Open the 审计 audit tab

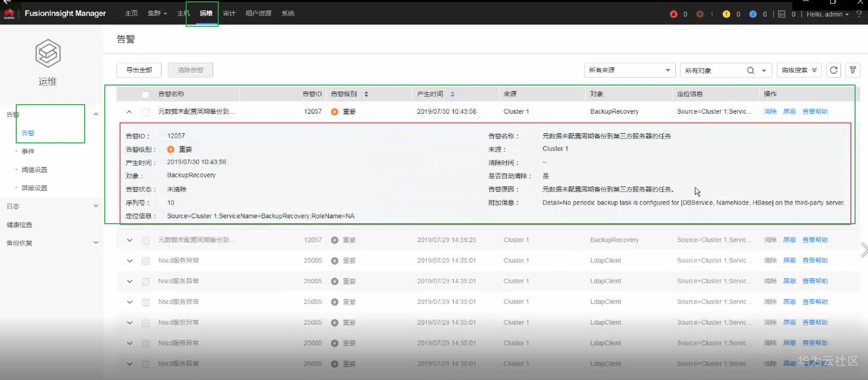coord(229,13)
